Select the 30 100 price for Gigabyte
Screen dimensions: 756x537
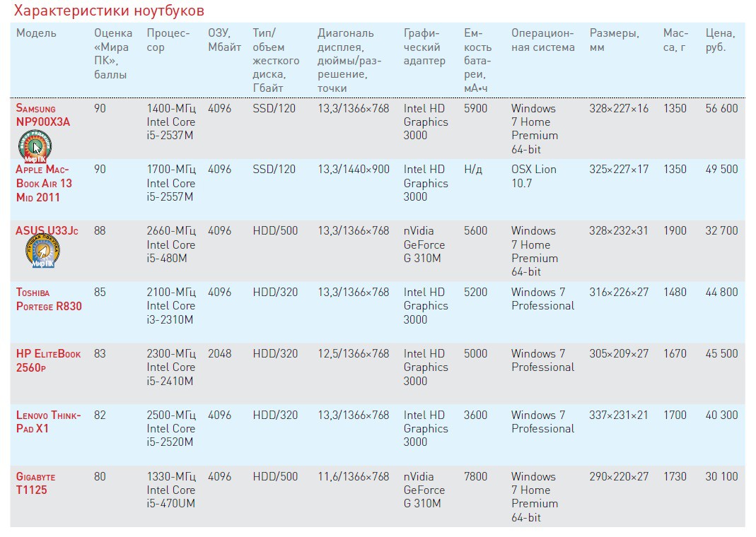721,476
